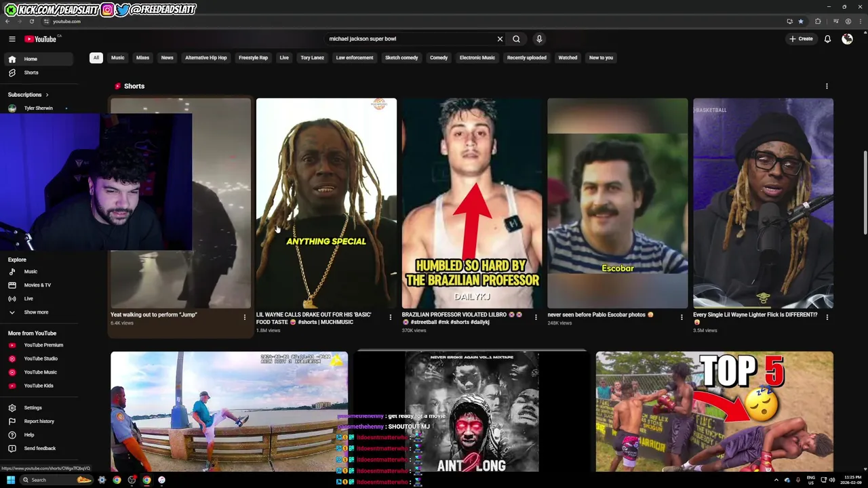Open YouTube Kids link
The height and width of the screenshot is (488, 868).
point(39,386)
